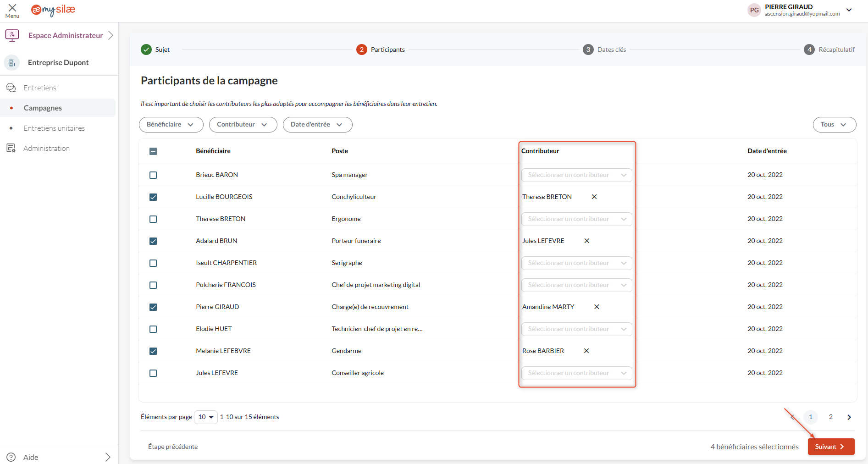Click the my silae logo
Viewport: 868px width, 464px height.
click(x=53, y=10)
